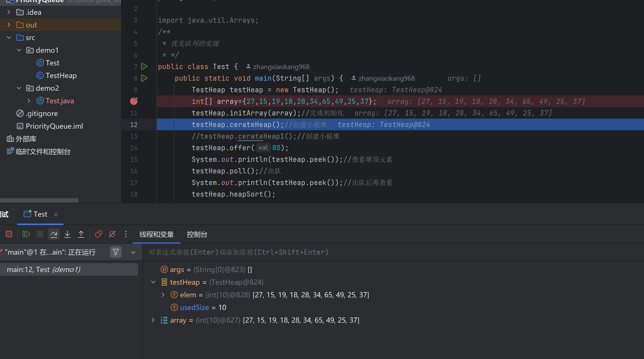Screen dimensions: 644x359
Task: Switch to the 控制台 tab
Action: 197,234
